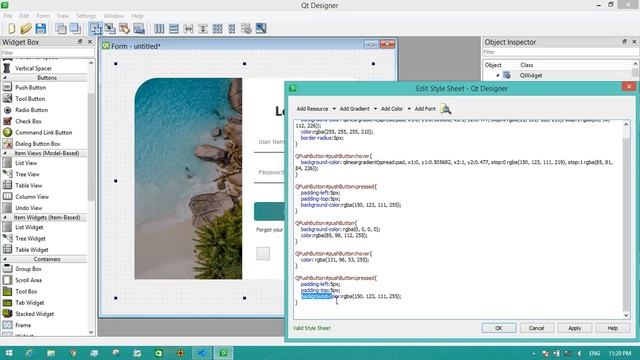Screen dimensions: 640x360
Task: Click the Add Font button
Action: [425, 109]
